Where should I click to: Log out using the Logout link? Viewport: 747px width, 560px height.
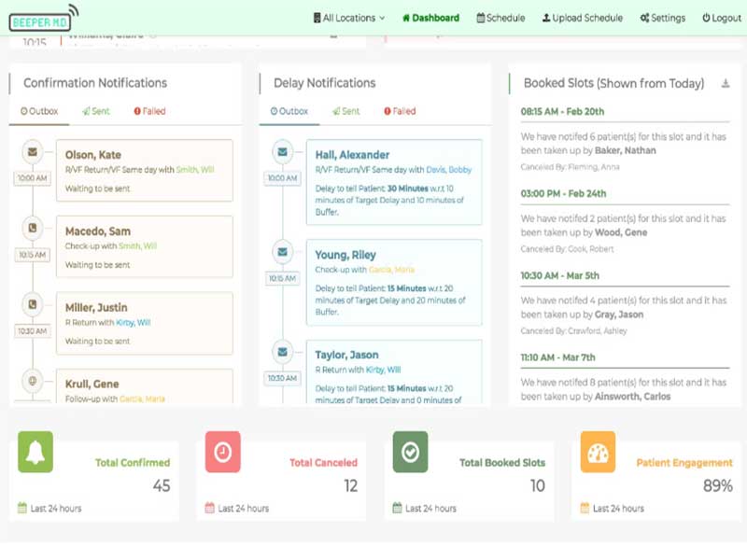(x=722, y=18)
